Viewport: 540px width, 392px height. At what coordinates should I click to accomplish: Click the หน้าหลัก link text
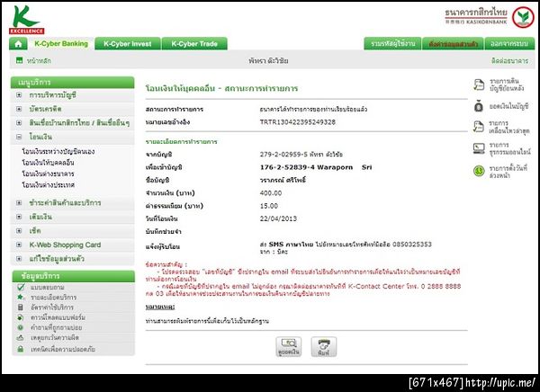point(39,60)
